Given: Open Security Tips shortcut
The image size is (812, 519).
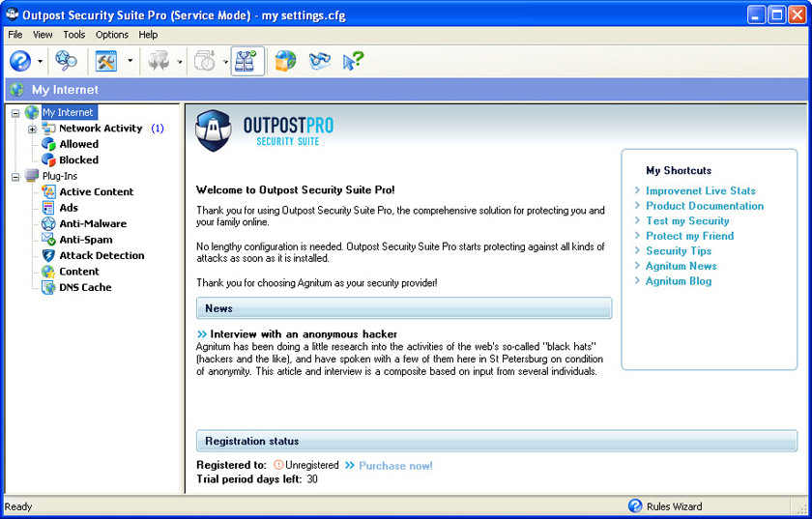Looking at the screenshot, I should pyautogui.click(x=679, y=251).
